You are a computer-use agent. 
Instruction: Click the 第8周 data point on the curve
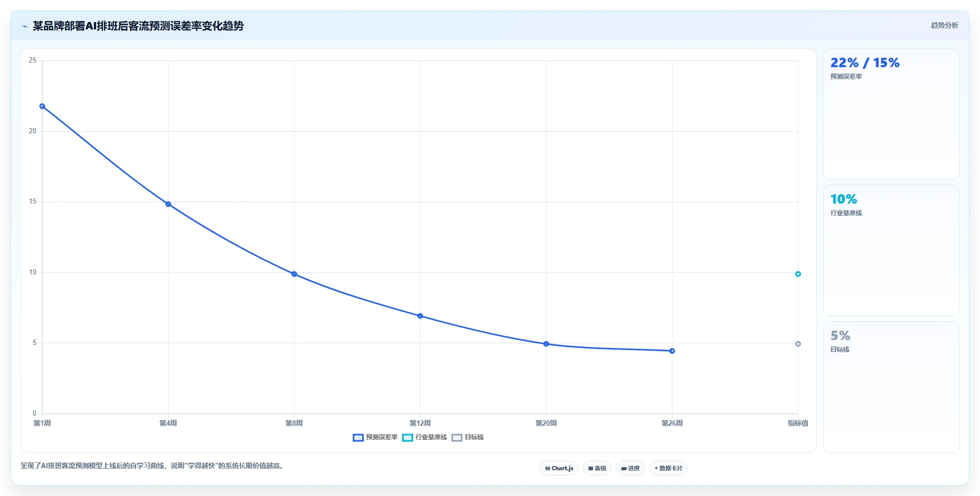tap(294, 274)
